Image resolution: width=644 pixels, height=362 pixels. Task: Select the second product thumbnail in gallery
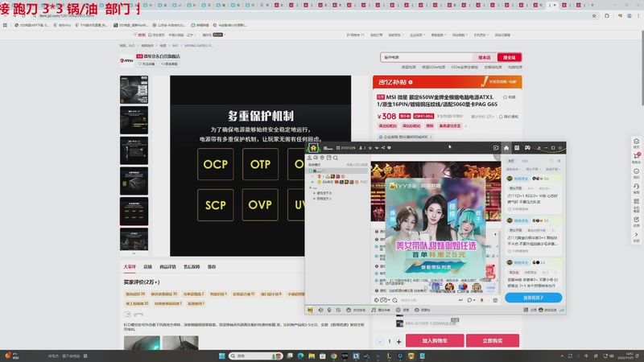pyautogui.click(x=134, y=120)
